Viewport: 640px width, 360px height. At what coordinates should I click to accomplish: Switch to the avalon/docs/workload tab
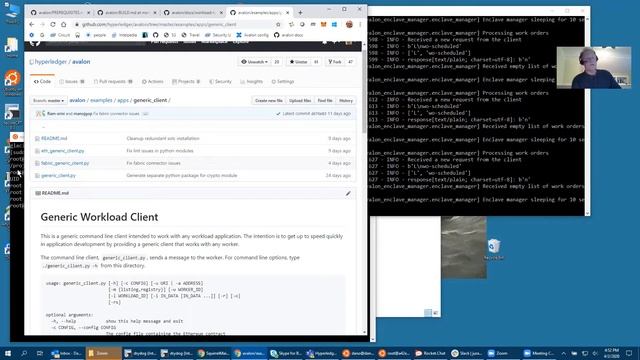[193, 13]
